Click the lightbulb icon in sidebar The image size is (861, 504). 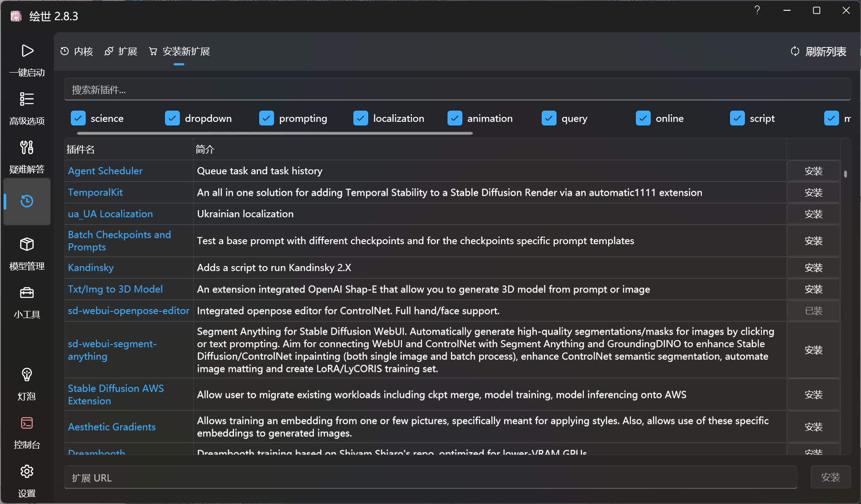(27, 375)
